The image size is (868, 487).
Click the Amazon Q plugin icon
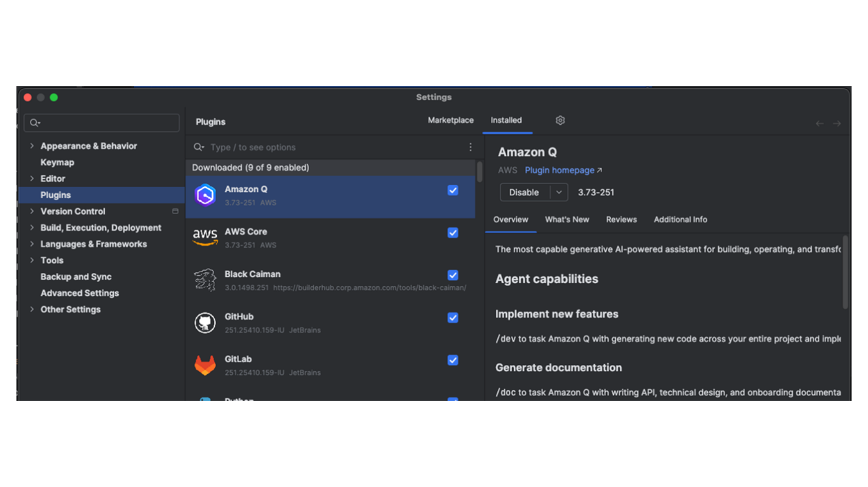click(205, 195)
